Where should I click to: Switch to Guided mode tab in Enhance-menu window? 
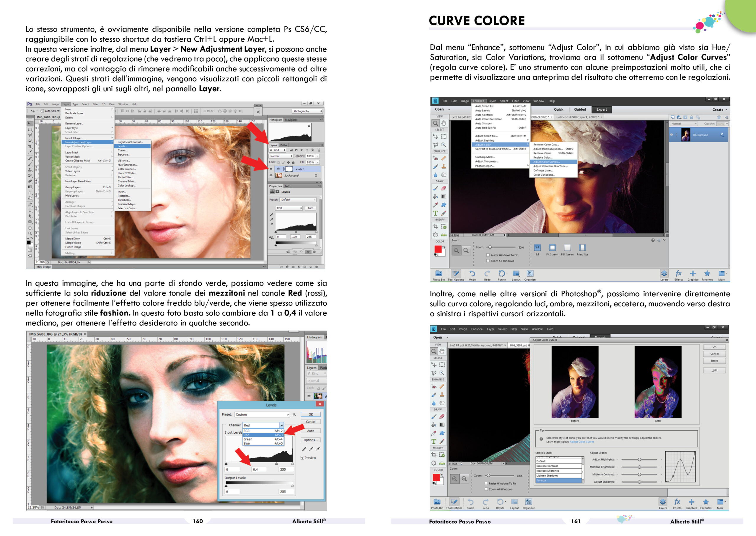pyautogui.click(x=580, y=110)
